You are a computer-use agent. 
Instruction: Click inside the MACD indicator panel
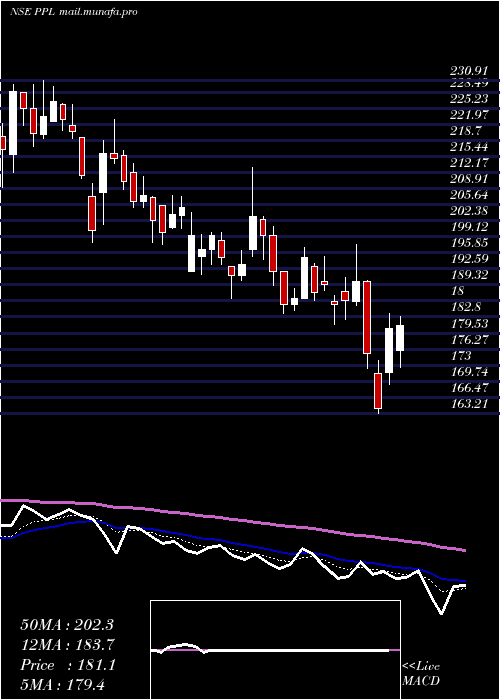[275, 650]
